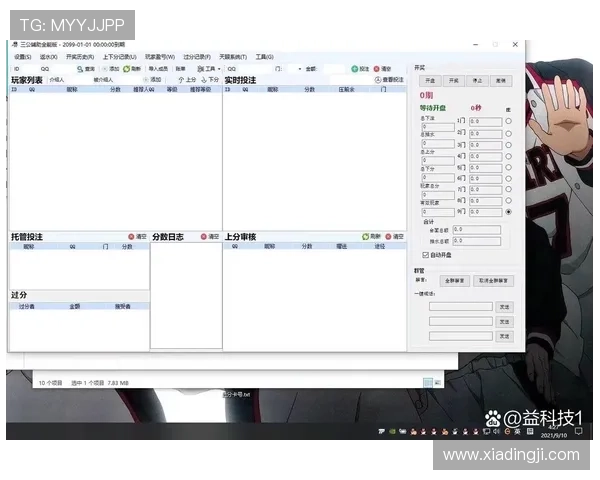Click the 开盘 button

pos(429,80)
